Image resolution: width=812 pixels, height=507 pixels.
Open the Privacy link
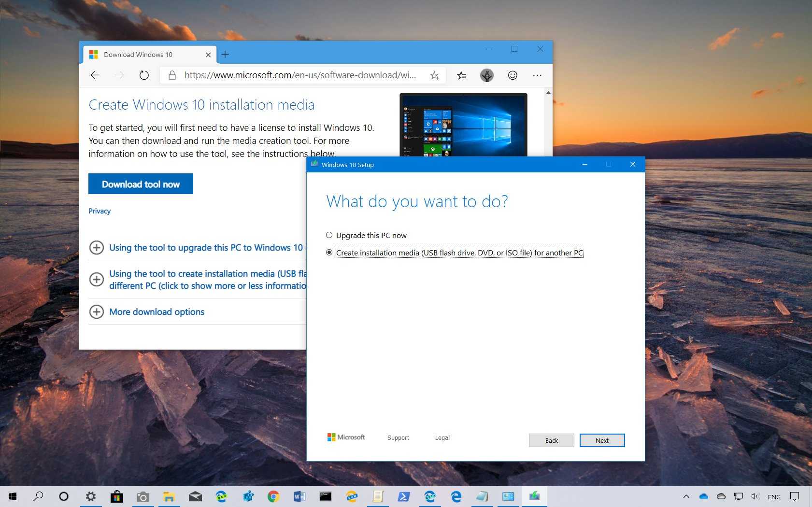pyautogui.click(x=100, y=211)
